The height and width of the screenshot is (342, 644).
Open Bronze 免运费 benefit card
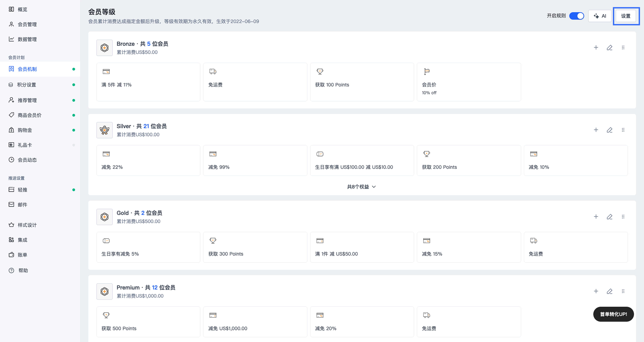coord(255,82)
